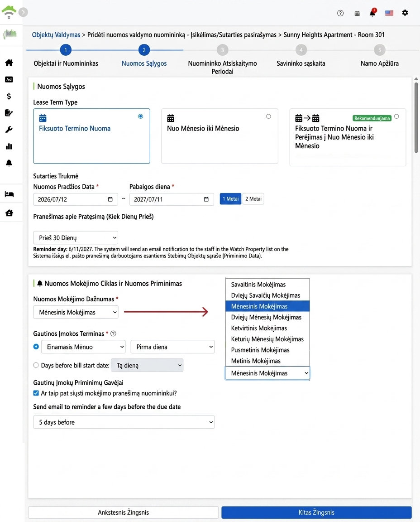Open the Pirma diena dropdown
This screenshot has width=420, height=522.
(x=172, y=347)
